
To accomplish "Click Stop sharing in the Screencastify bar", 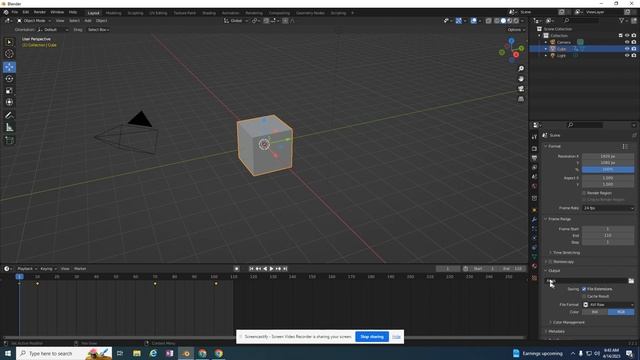I will coord(372,337).
